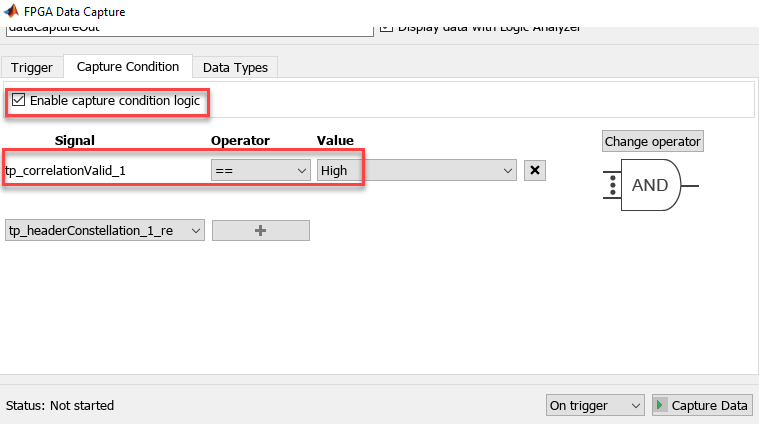
Task: Switch to the Data Types tab
Action: (x=235, y=67)
